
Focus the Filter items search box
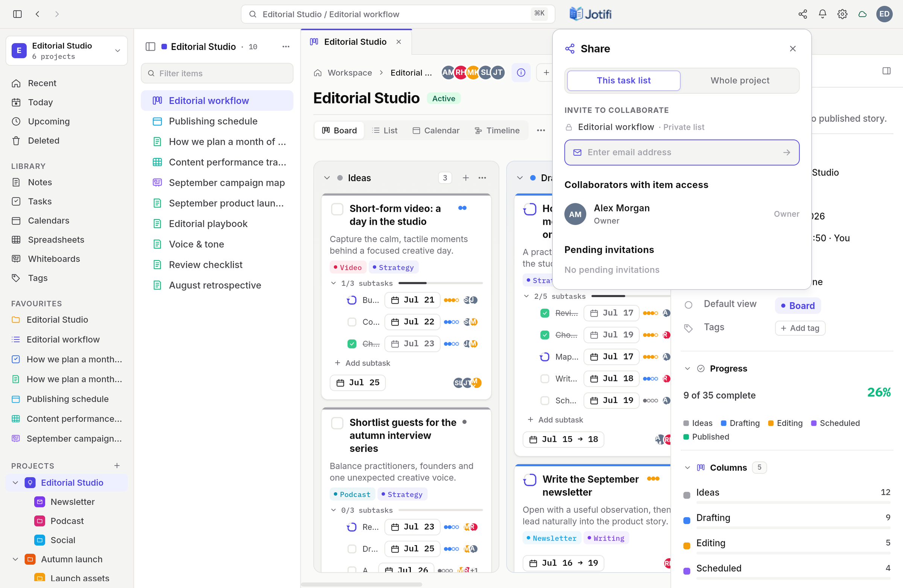(x=217, y=73)
